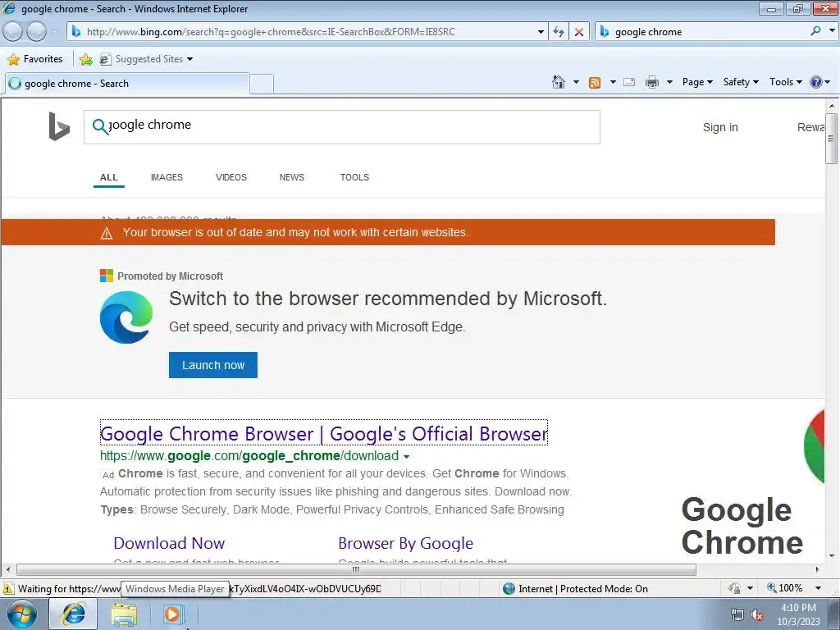The width and height of the screenshot is (840, 630).
Task: Select the ALL results tab
Action: (109, 177)
